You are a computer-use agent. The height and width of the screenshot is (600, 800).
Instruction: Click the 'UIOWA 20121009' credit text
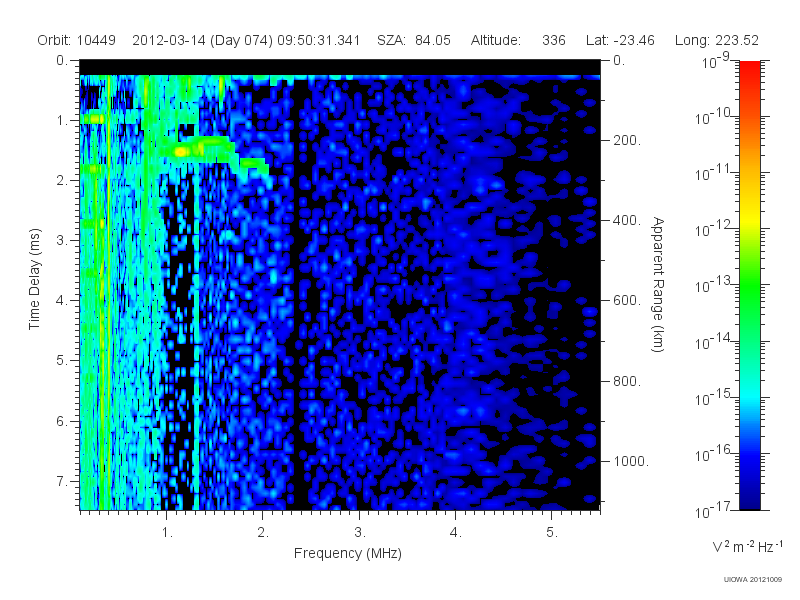pos(753,579)
